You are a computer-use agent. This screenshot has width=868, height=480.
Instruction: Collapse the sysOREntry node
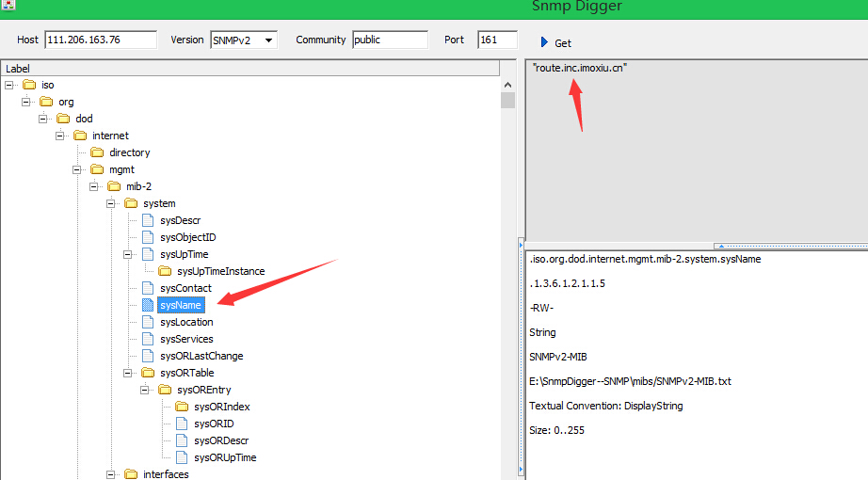(x=144, y=390)
